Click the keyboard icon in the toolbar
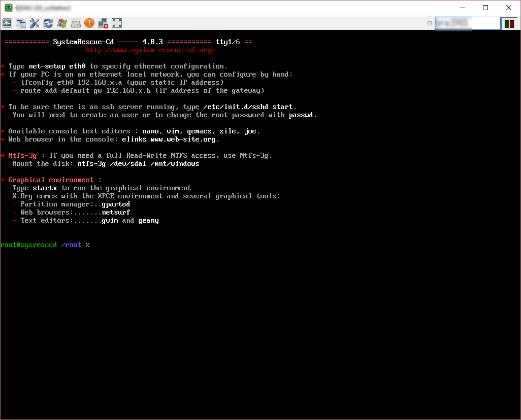The image size is (521, 420). tap(76, 23)
